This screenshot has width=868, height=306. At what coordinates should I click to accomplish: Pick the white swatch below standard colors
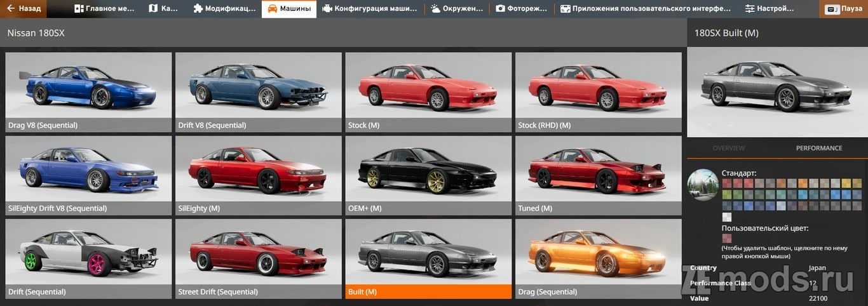(x=727, y=217)
